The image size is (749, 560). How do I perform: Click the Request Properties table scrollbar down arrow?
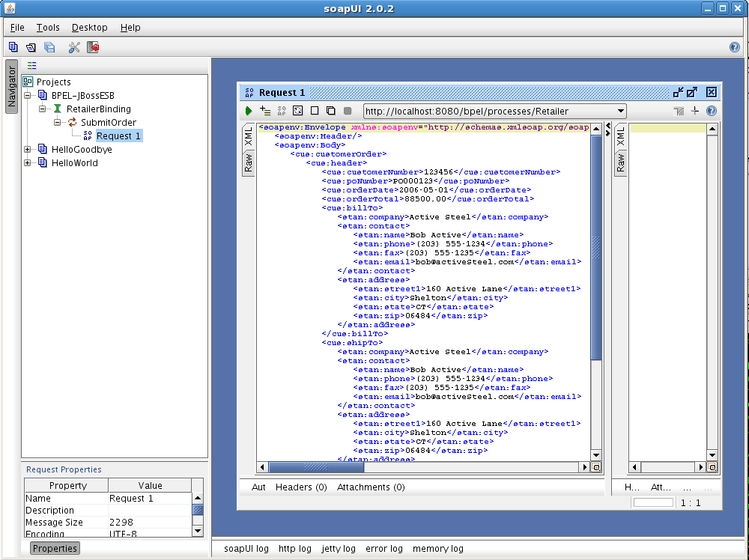click(198, 531)
